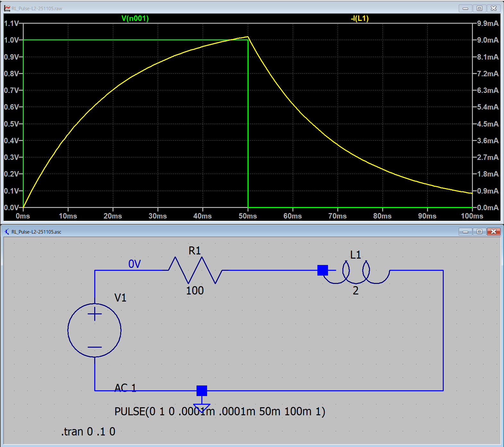
Task: Click the AC 1 text near V1
Action: click(125, 388)
